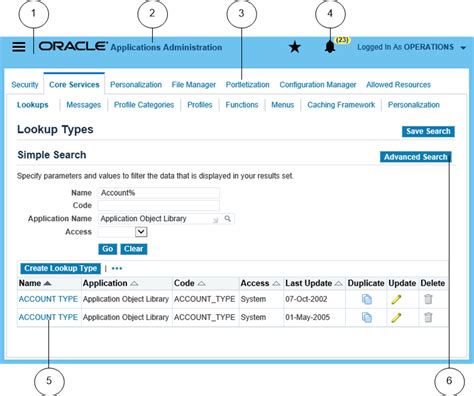Open the top-level Personalization tab
Screen dimensions: 474x396
click(136, 85)
